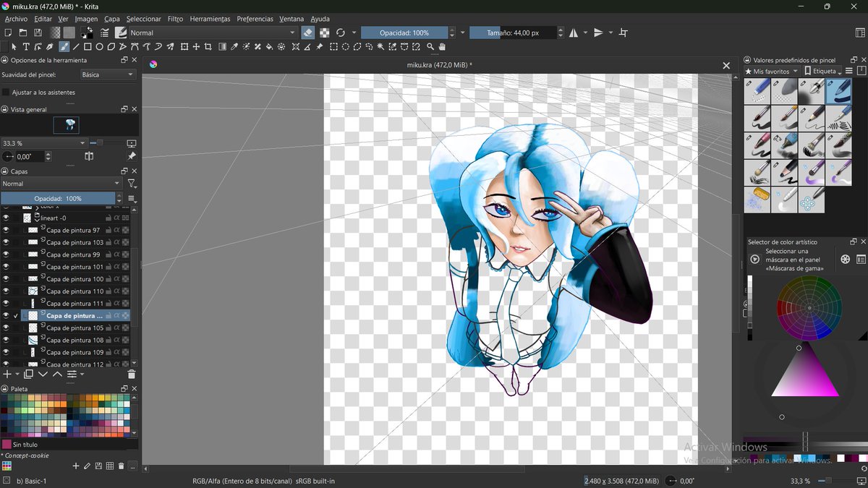868x488 pixels.
Task: Close the miku.kra document tab
Action: click(x=726, y=65)
